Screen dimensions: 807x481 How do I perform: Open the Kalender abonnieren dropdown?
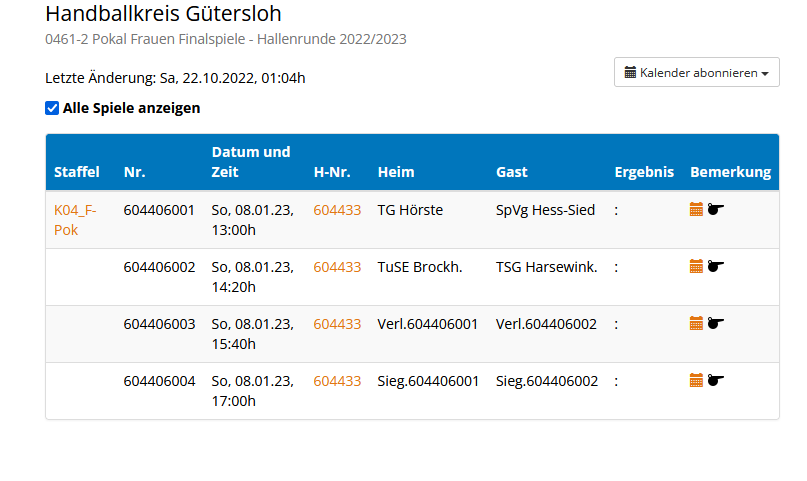coord(696,73)
